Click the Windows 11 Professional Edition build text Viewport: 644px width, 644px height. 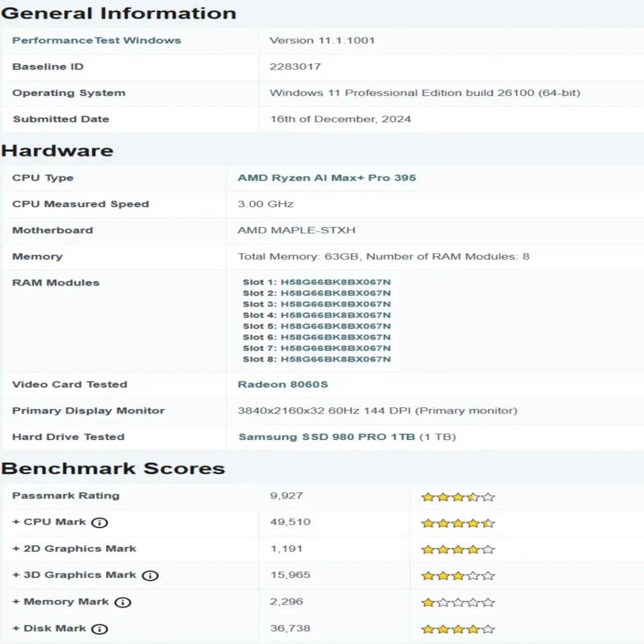tap(425, 93)
